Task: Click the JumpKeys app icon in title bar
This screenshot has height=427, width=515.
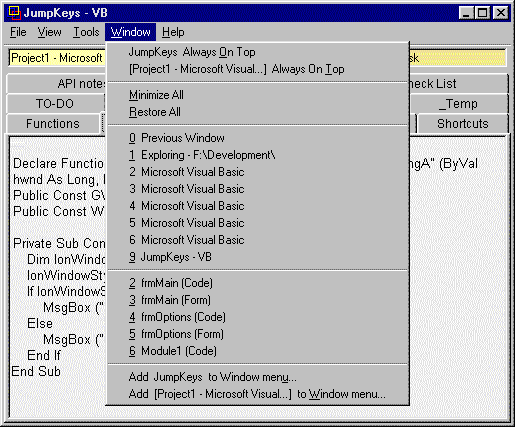Action: coord(14,13)
